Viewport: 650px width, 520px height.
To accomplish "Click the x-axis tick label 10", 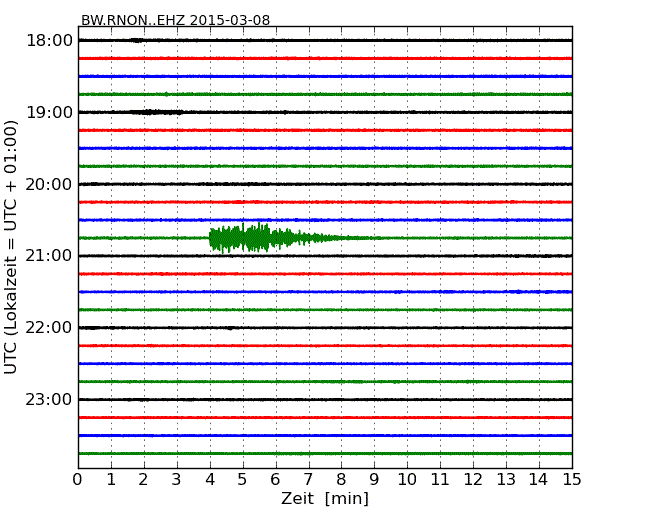I will coord(407,480).
